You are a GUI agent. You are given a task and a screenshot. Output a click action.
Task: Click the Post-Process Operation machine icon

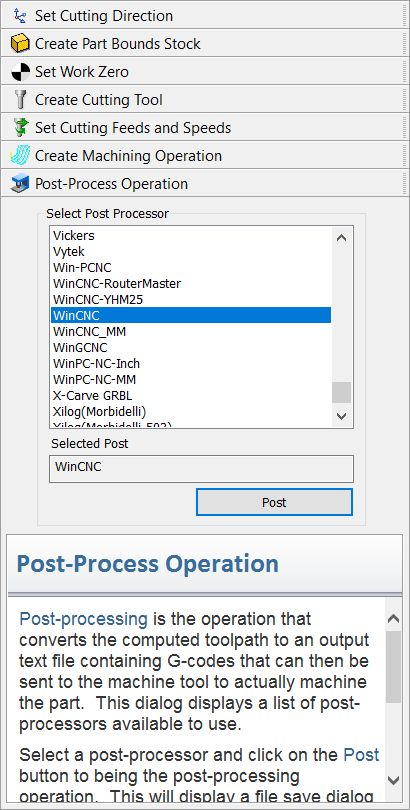coord(20,183)
